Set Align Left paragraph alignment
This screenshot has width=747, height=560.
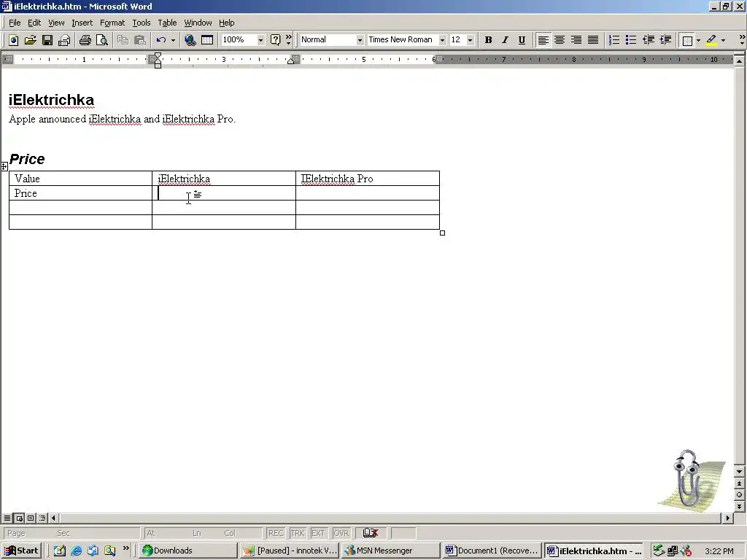coord(543,40)
